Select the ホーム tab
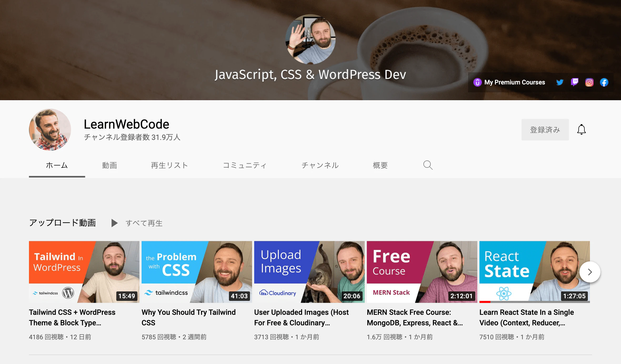Screen dimensions: 621x364 [x=57, y=165]
